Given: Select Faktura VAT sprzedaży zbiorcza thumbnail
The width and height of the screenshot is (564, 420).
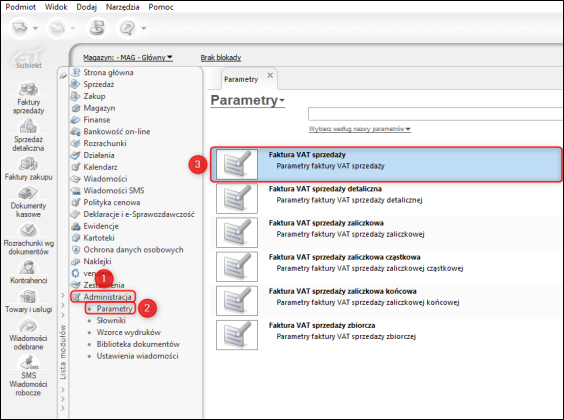Looking at the screenshot, I should [237, 335].
